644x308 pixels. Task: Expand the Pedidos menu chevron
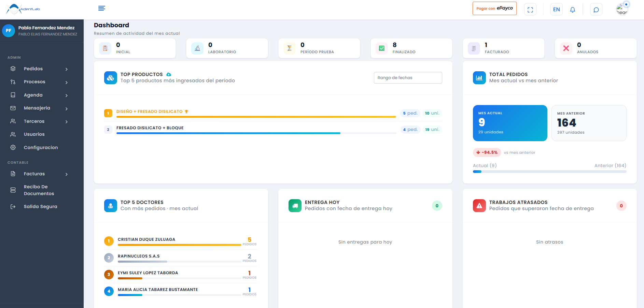pos(67,69)
